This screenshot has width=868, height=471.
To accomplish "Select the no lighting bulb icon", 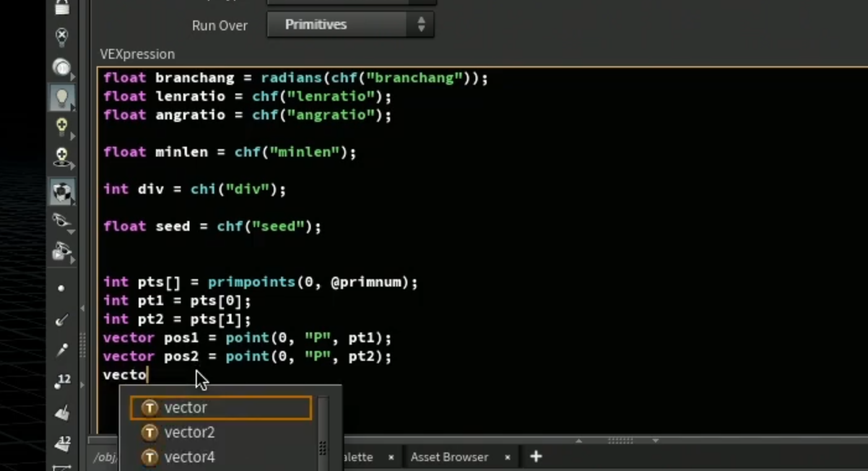I will click(61, 37).
